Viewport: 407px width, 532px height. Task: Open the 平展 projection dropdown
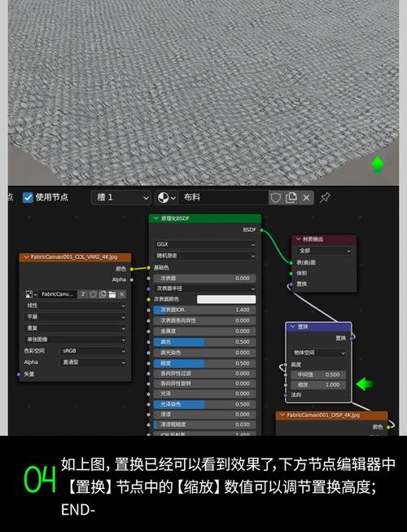pyautogui.click(x=75, y=317)
